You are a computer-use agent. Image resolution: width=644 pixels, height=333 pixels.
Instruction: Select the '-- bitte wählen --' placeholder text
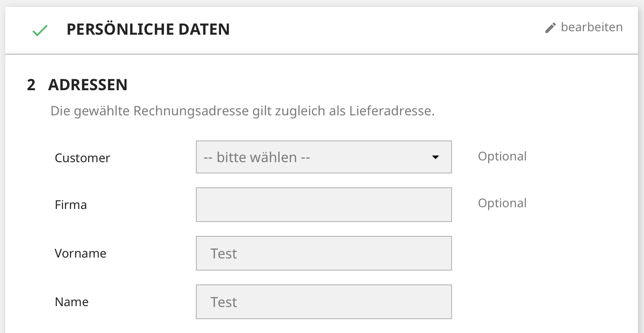(x=257, y=157)
